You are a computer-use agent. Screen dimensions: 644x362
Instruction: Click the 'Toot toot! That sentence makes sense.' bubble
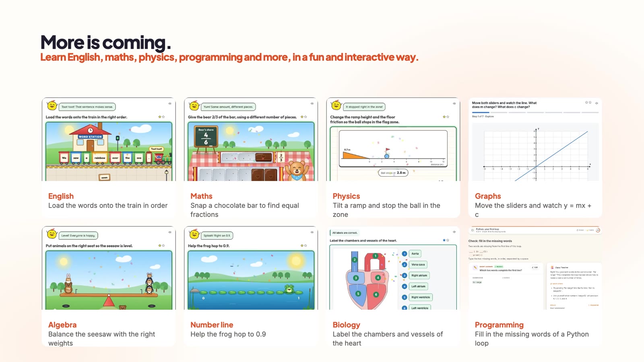pos(87,107)
